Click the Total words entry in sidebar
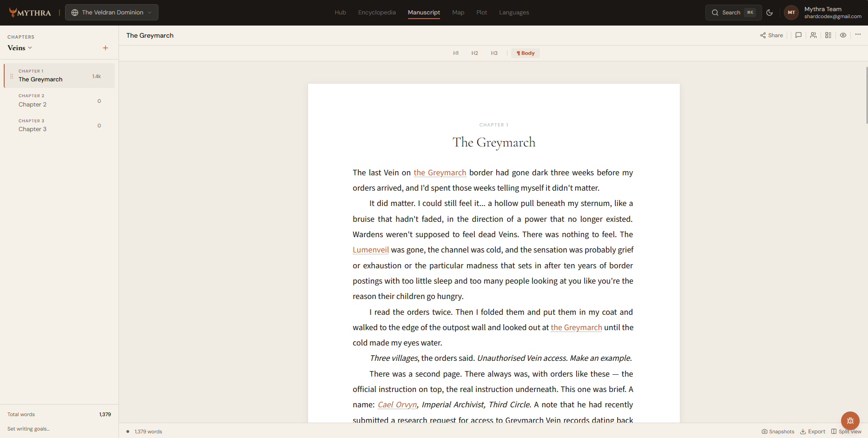Viewport: 868px width, 438px height. 21,414
